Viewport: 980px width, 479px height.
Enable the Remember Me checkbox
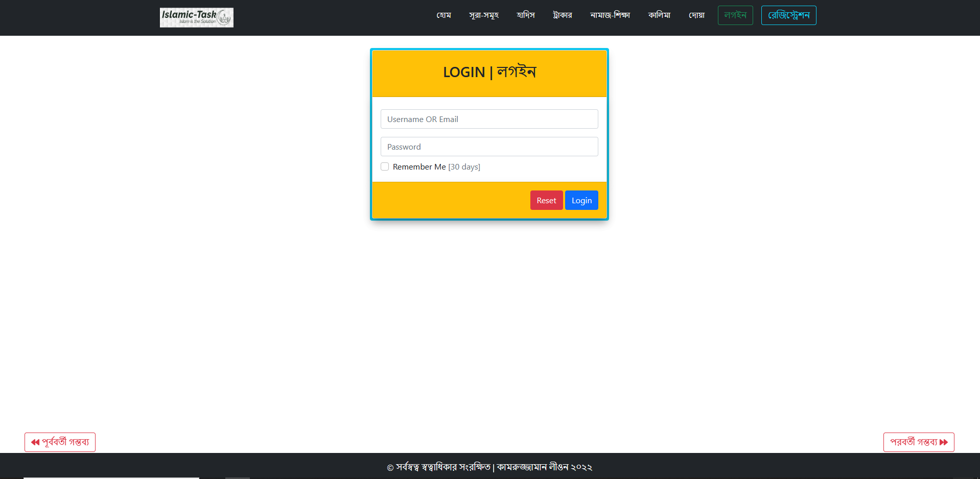[x=385, y=166]
